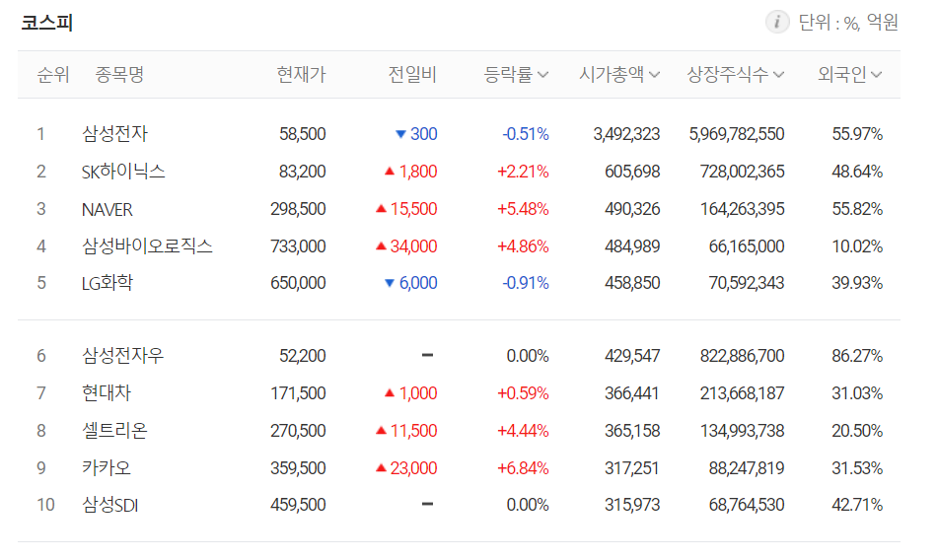Click market cap value 315,973
This screenshot has width=938, height=560.
point(632,505)
